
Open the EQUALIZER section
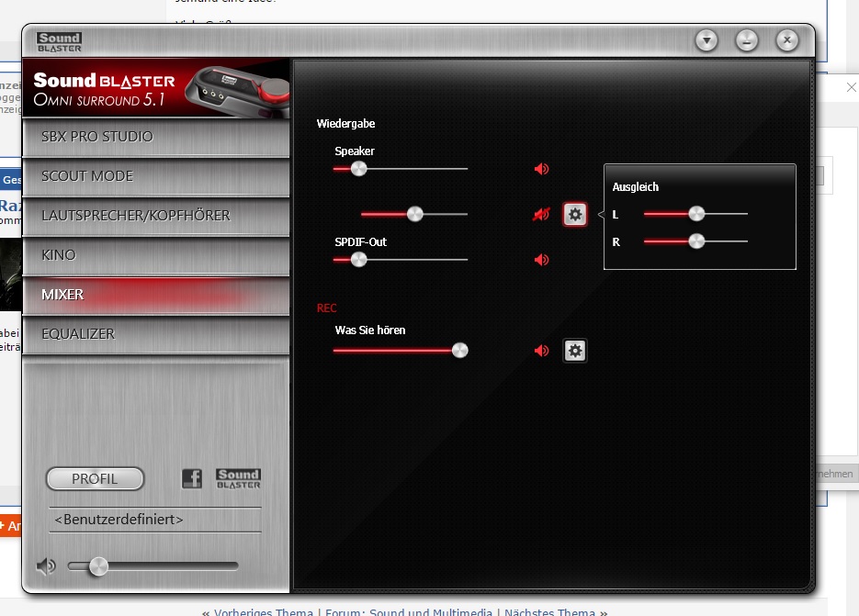pyautogui.click(x=156, y=334)
